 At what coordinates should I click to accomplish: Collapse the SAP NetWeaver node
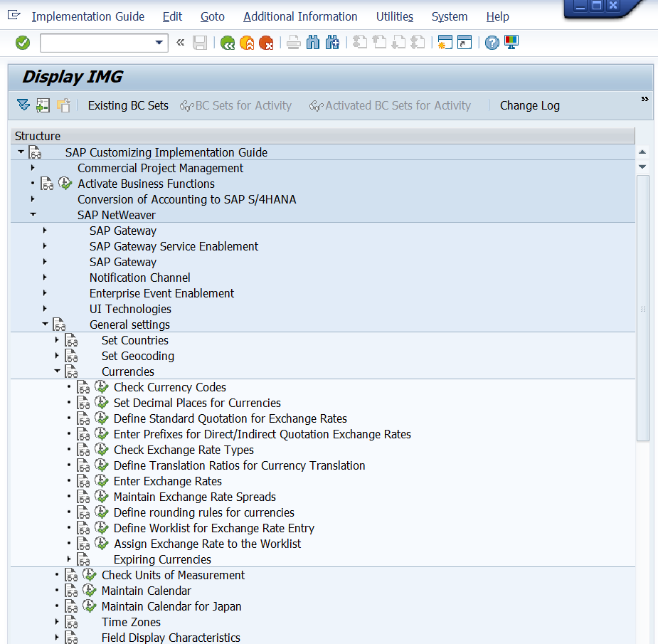point(33,214)
